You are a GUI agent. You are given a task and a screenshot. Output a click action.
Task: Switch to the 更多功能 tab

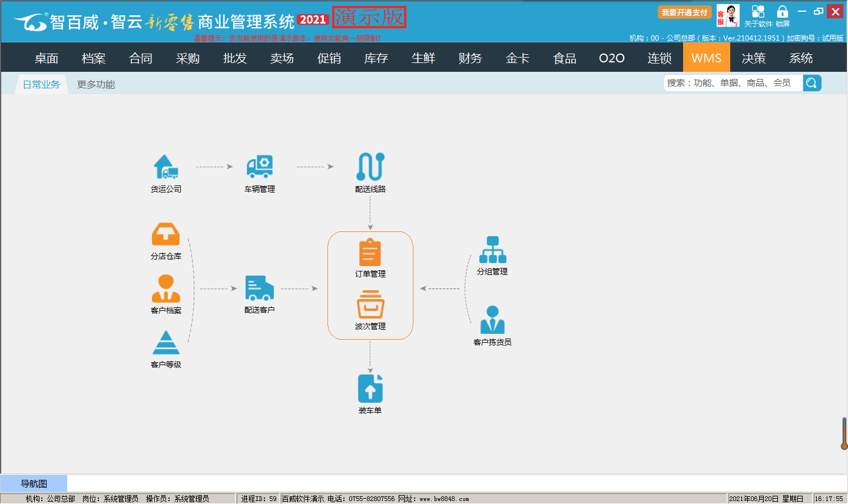(96, 84)
